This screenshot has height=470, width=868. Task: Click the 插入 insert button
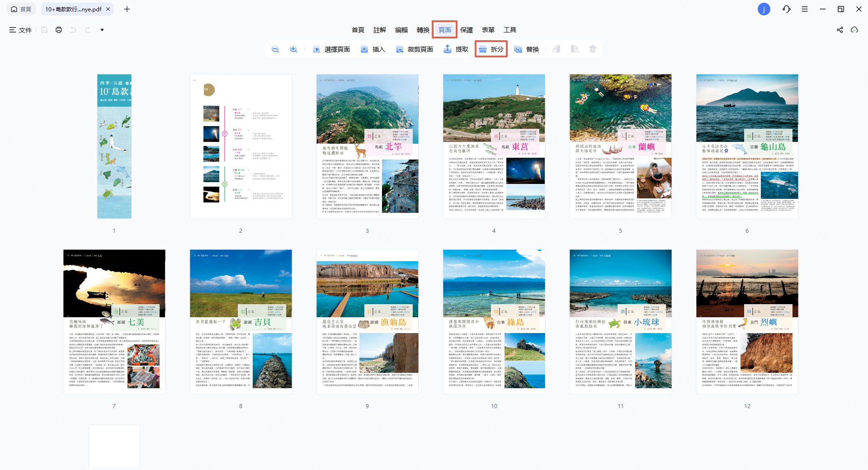click(373, 49)
